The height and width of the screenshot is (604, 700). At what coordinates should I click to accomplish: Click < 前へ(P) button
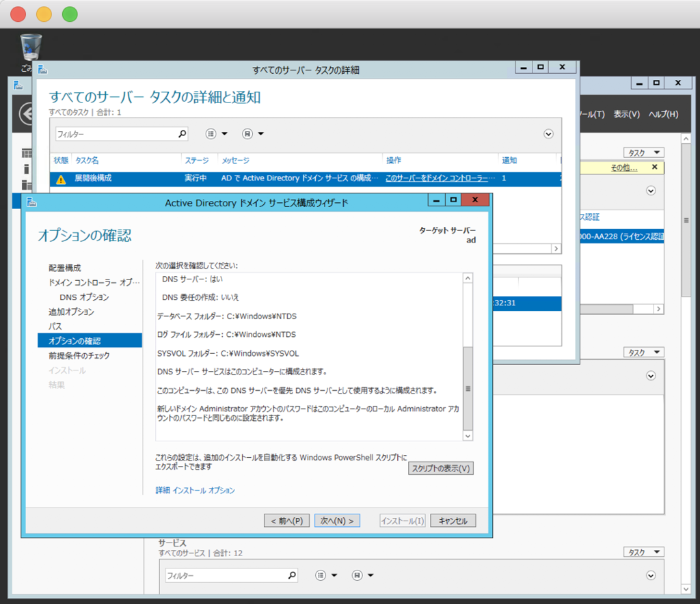286,521
